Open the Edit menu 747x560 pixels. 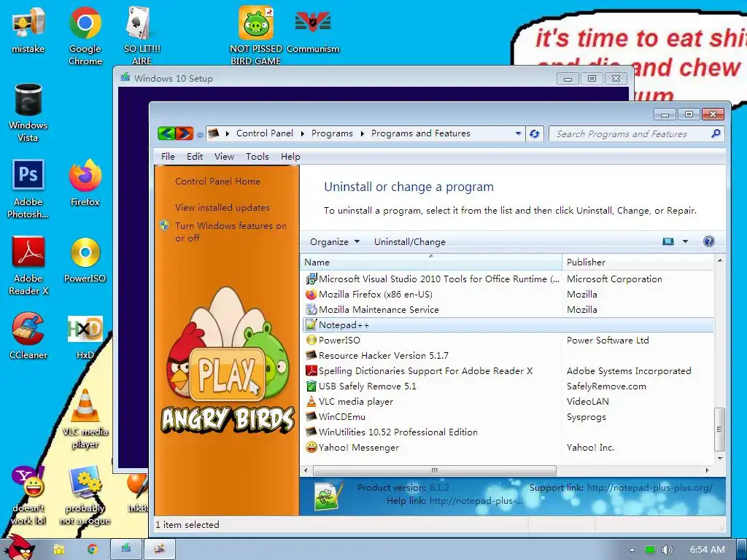pos(194,157)
